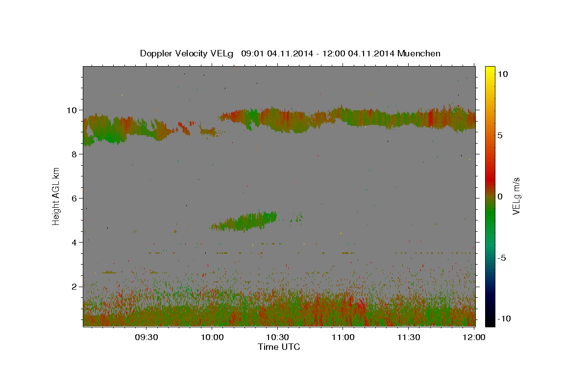This screenshot has height=392, width=588.
Task: Click the station name 'Muenchen' in the title
Action: (419, 53)
